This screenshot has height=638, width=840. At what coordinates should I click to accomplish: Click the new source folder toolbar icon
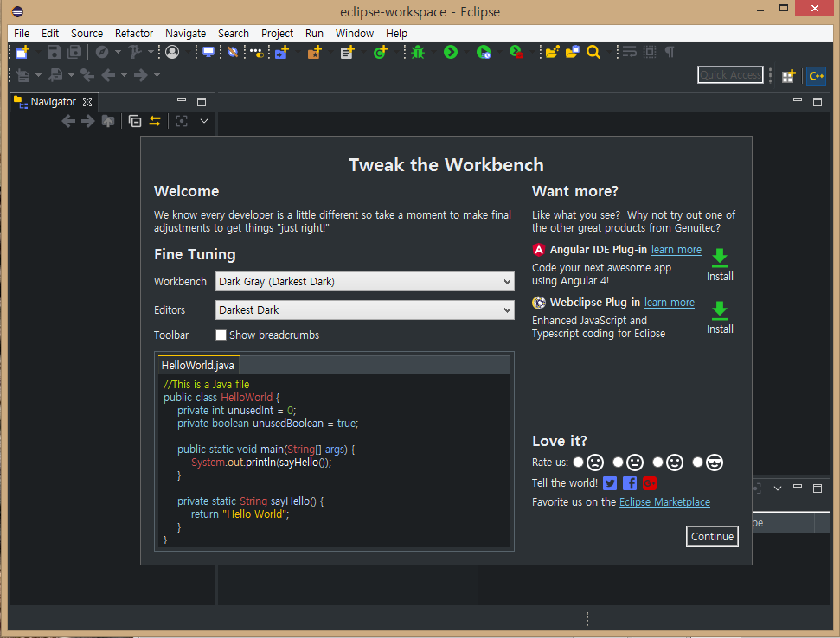(x=315, y=52)
